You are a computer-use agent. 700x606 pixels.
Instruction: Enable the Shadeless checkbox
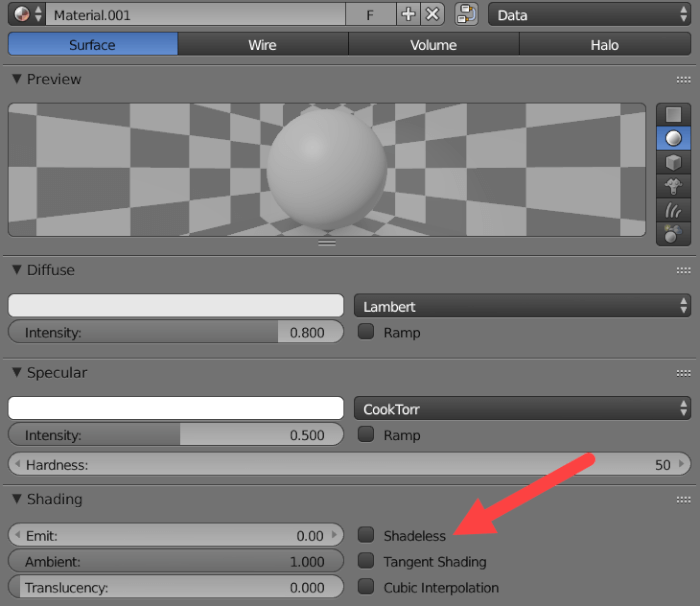366,535
